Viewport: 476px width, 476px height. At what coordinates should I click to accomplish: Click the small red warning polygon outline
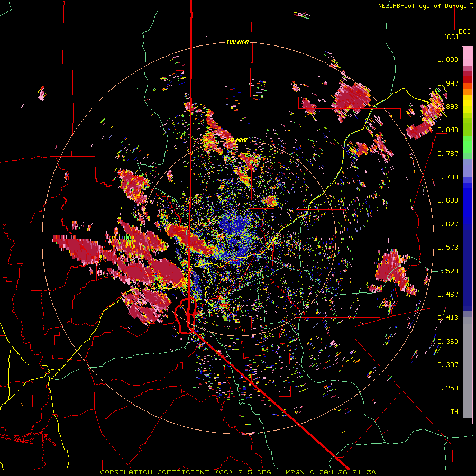pyautogui.click(x=186, y=316)
